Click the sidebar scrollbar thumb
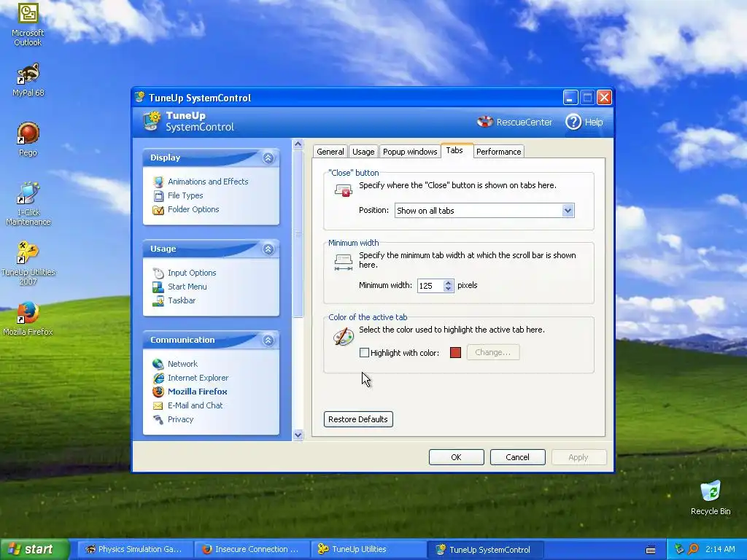The height and width of the screenshot is (560, 747). (298, 234)
